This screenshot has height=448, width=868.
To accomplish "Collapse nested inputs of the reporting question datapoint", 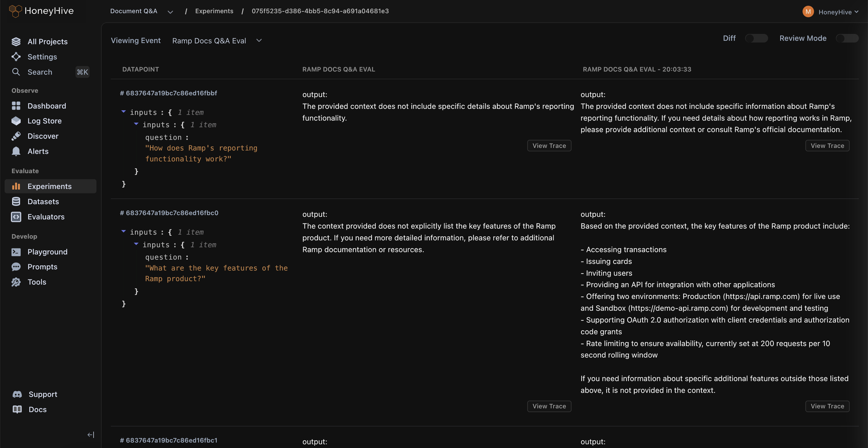I will click(x=136, y=124).
